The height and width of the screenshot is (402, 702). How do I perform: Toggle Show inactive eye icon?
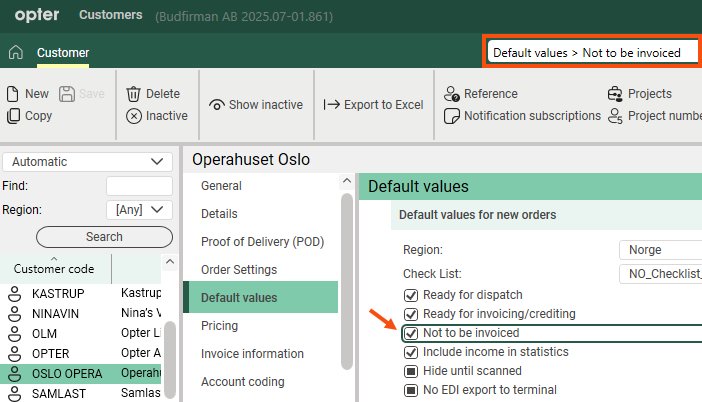pyautogui.click(x=217, y=105)
